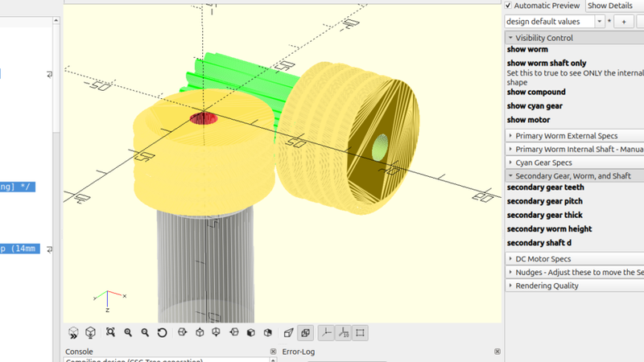Toggle the Show Scale Markers button

point(344,332)
